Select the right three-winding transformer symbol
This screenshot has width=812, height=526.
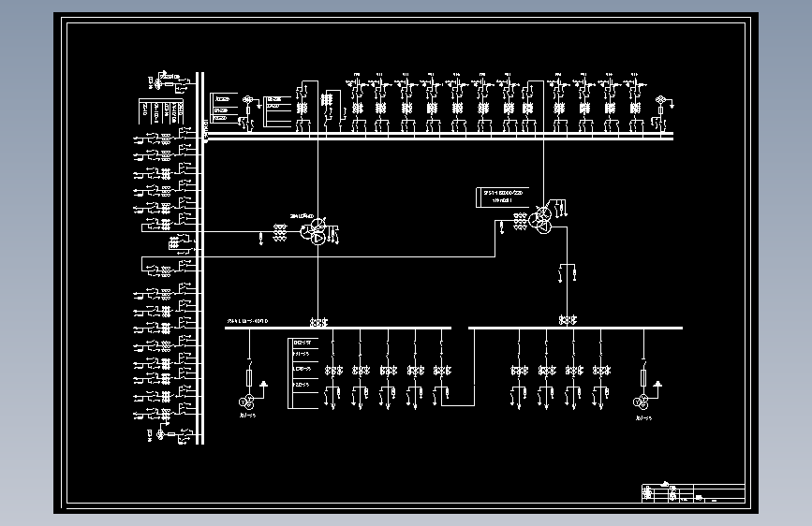540,220
